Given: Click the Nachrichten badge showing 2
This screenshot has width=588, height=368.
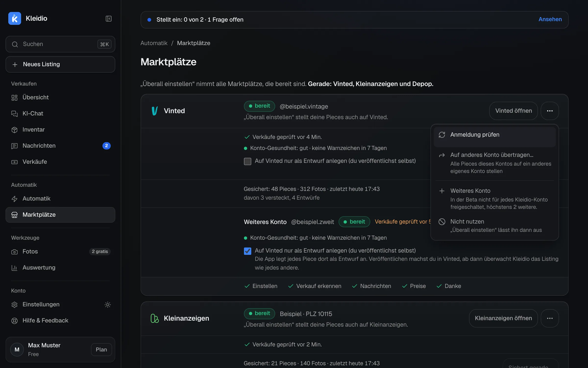Looking at the screenshot, I should pos(106,146).
